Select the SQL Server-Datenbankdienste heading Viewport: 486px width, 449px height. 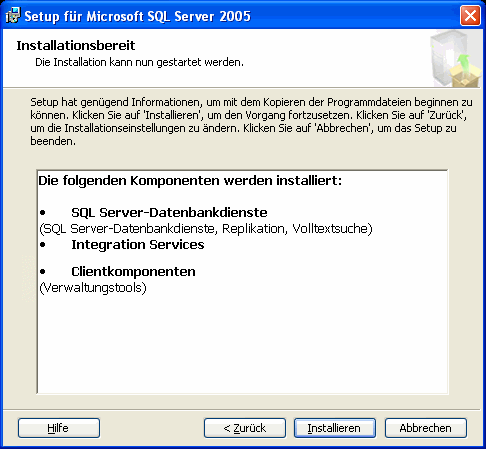[x=169, y=213]
